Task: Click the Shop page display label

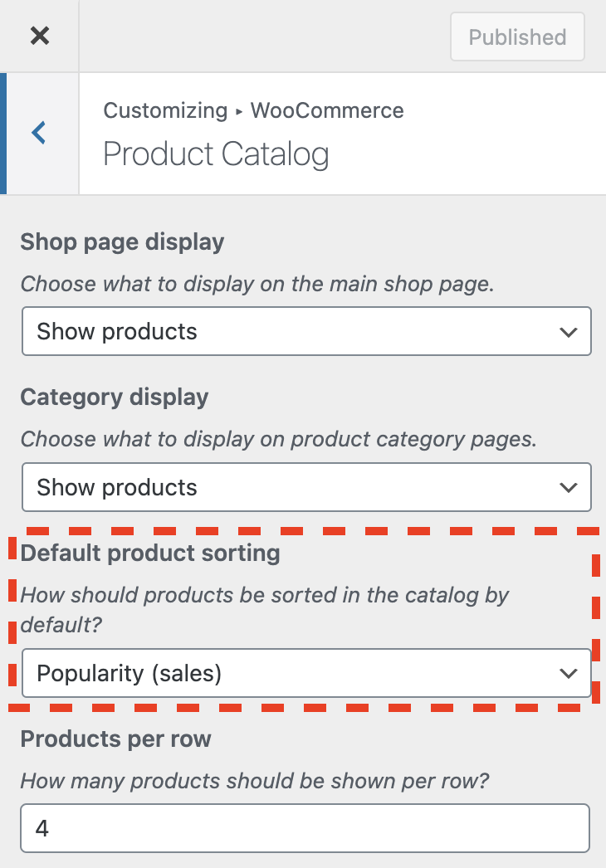Action: coord(122,242)
